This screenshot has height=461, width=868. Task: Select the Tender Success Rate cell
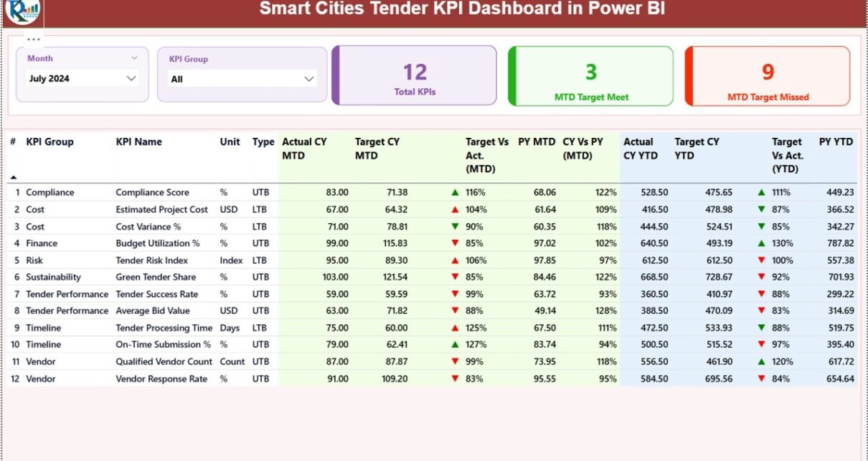click(x=156, y=294)
